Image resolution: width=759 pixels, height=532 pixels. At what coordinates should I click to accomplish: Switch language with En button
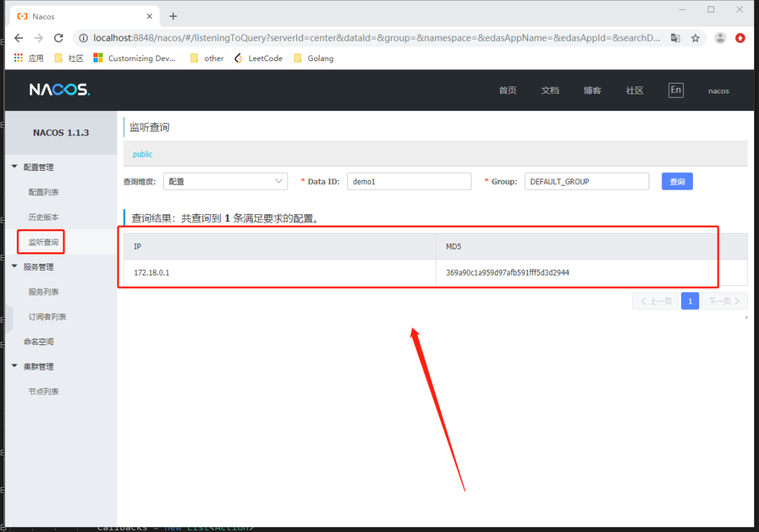coord(676,90)
